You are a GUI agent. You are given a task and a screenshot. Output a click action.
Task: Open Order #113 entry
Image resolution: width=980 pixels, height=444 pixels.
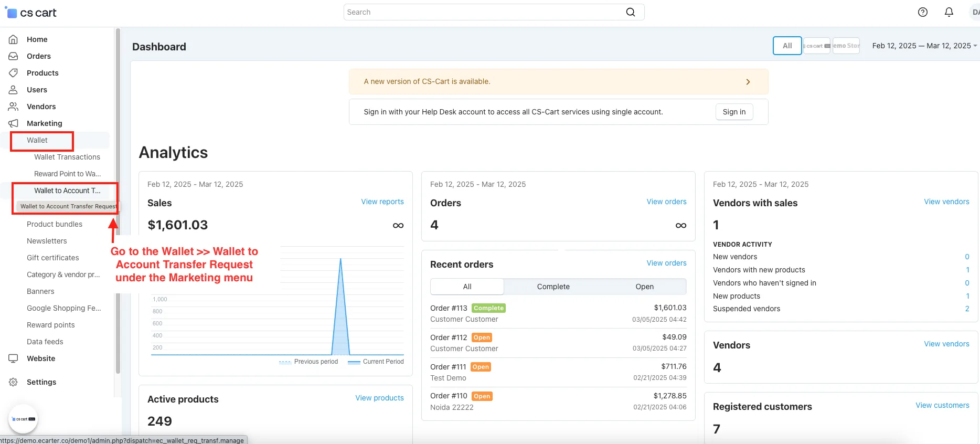click(x=449, y=308)
